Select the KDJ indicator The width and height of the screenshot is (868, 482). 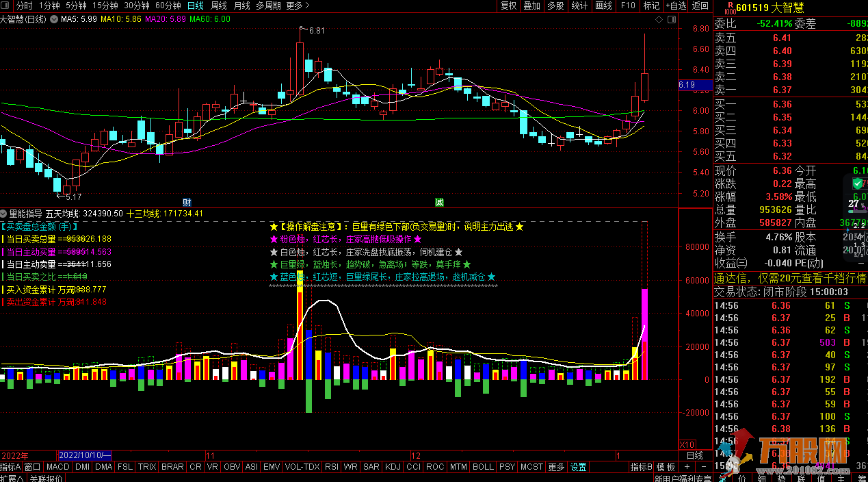click(x=393, y=467)
